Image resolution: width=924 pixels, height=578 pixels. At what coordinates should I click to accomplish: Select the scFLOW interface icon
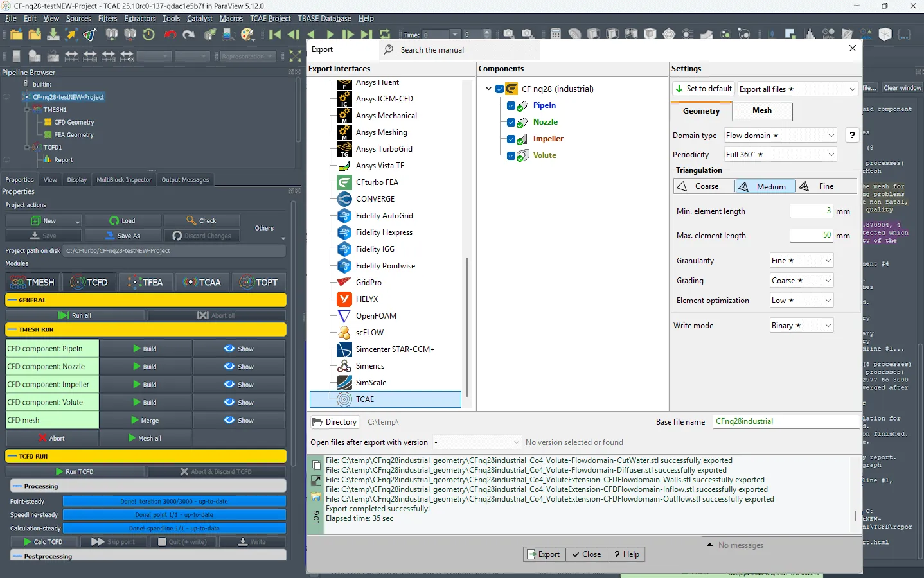coord(344,333)
